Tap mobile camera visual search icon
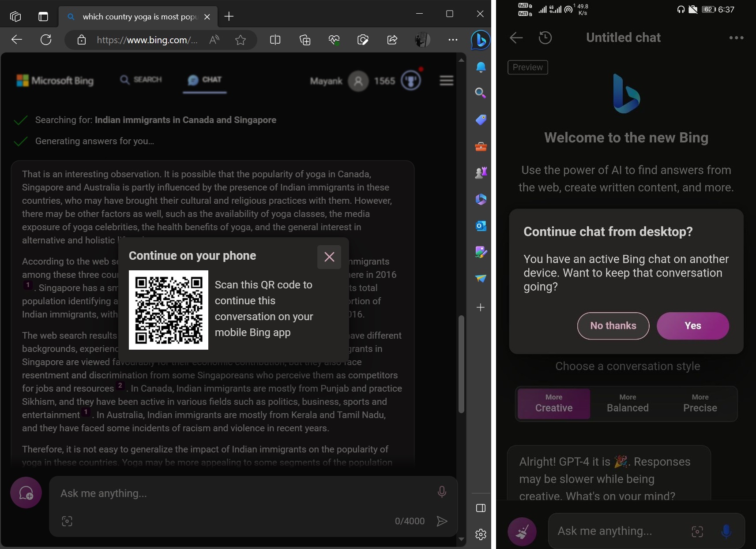 (x=697, y=531)
